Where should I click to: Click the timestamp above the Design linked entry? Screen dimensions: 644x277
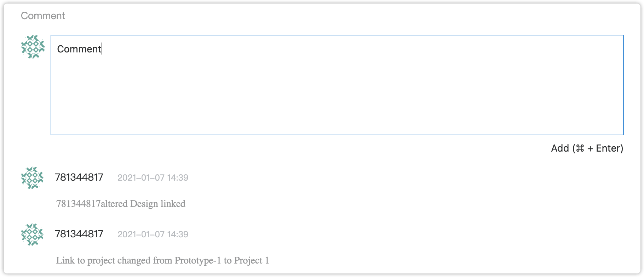tap(153, 177)
